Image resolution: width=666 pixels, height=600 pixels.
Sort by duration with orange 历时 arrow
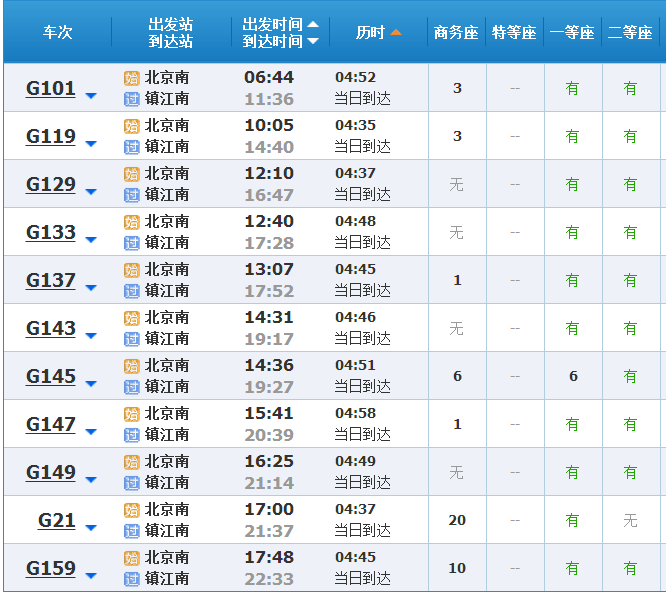pos(396,32)
